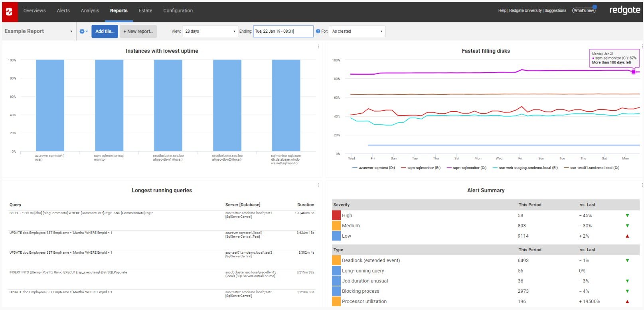Click the Job duration unusual alert type
644x310 pixels.
(365, 281)
